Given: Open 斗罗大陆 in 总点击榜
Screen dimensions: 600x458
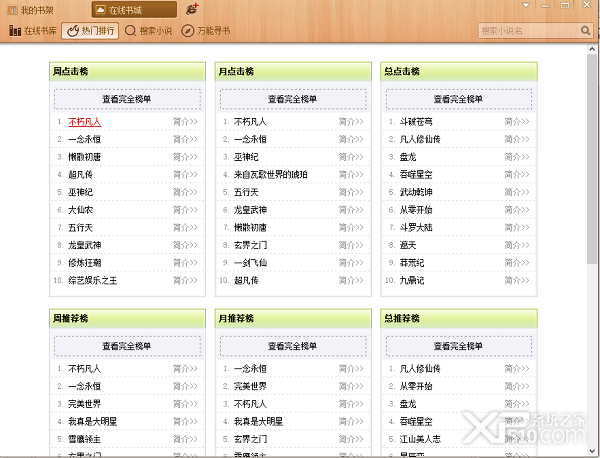Looking at the screenshot, I should pyautogui.click(x=416, y=228).
